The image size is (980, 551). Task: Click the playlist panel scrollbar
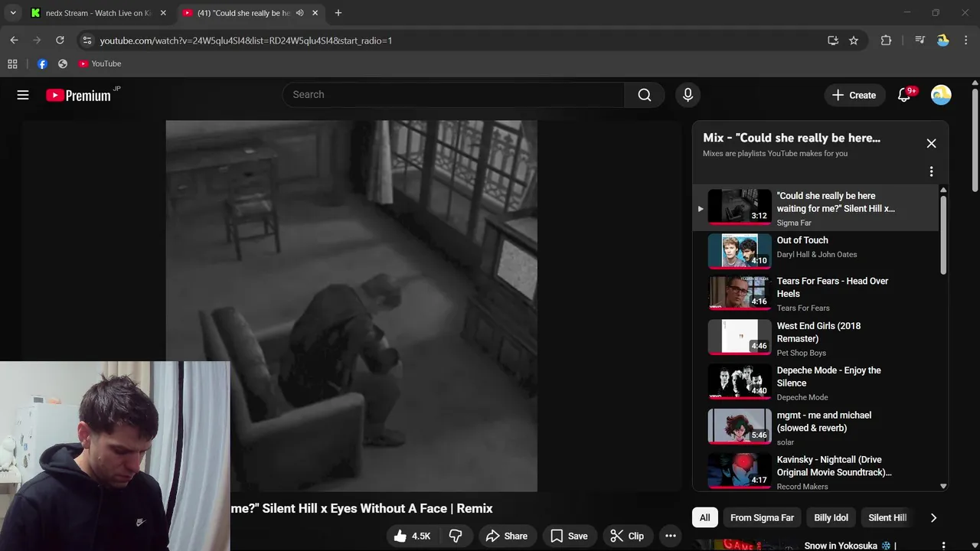[943, 234]
